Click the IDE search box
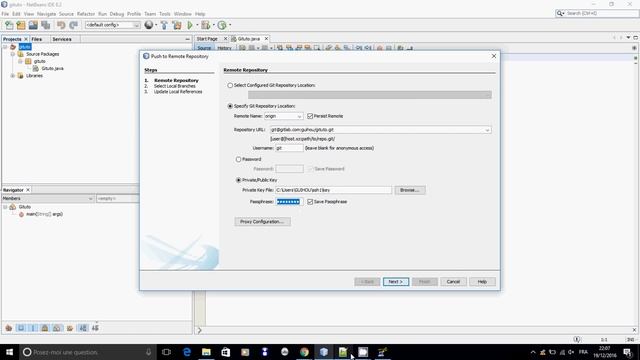 click(x=597, y=13)
